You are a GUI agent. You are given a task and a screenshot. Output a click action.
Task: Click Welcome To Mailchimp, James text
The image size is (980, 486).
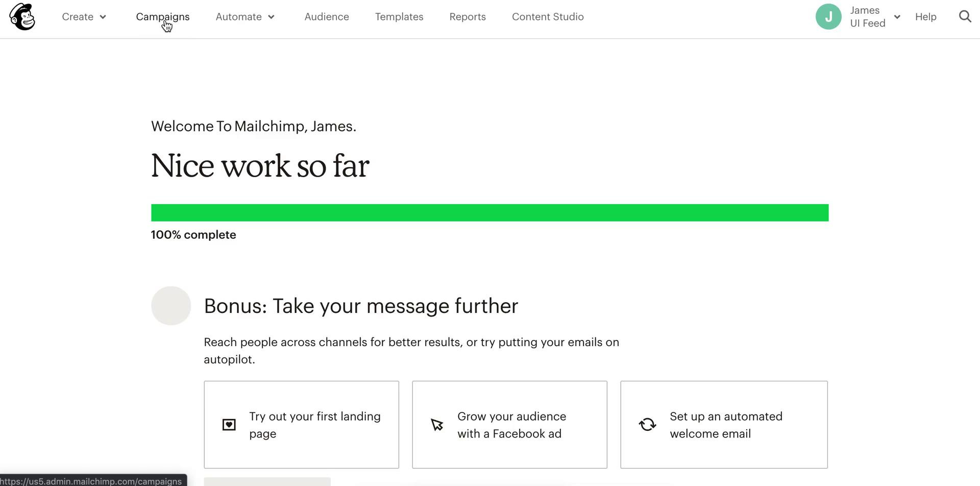[254, 127]
